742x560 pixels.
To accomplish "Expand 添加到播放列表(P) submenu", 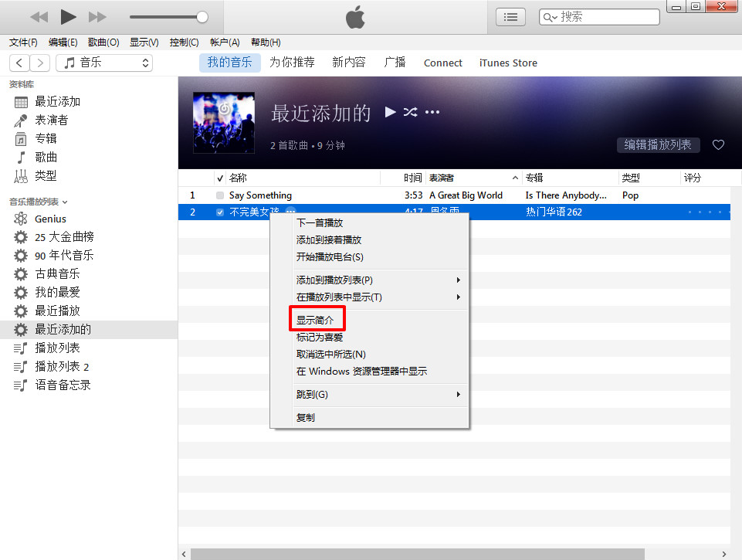I will 370,280.
